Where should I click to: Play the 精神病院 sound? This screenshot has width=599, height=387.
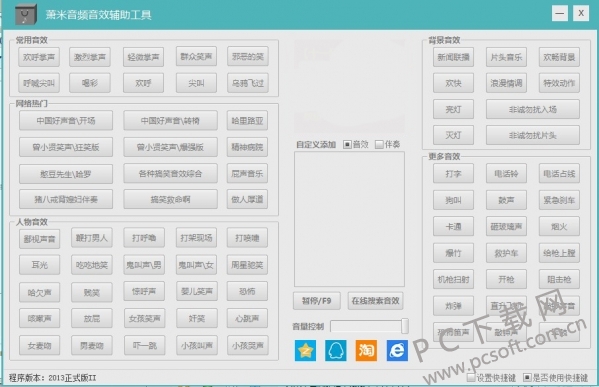click(x=247, y=147)
